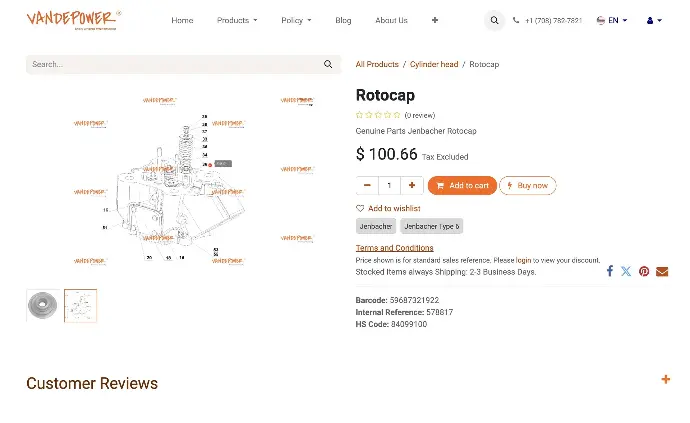Share product by email envelope icon
This screenshot has width=690, height=423.
pos(662,272)
